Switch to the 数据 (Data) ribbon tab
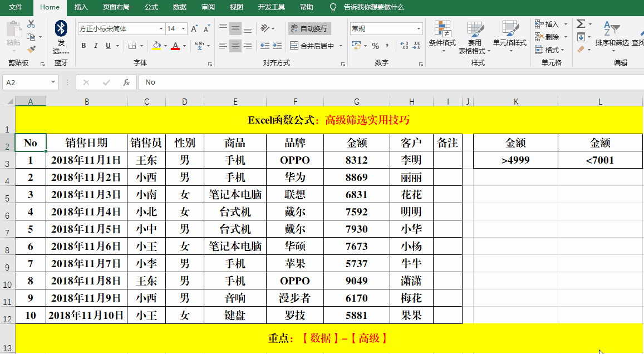 coord(180,7)
